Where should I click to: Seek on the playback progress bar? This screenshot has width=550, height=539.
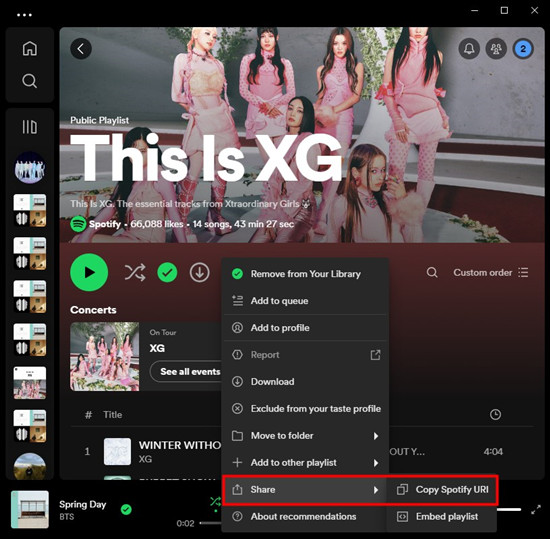coord(211,523)
